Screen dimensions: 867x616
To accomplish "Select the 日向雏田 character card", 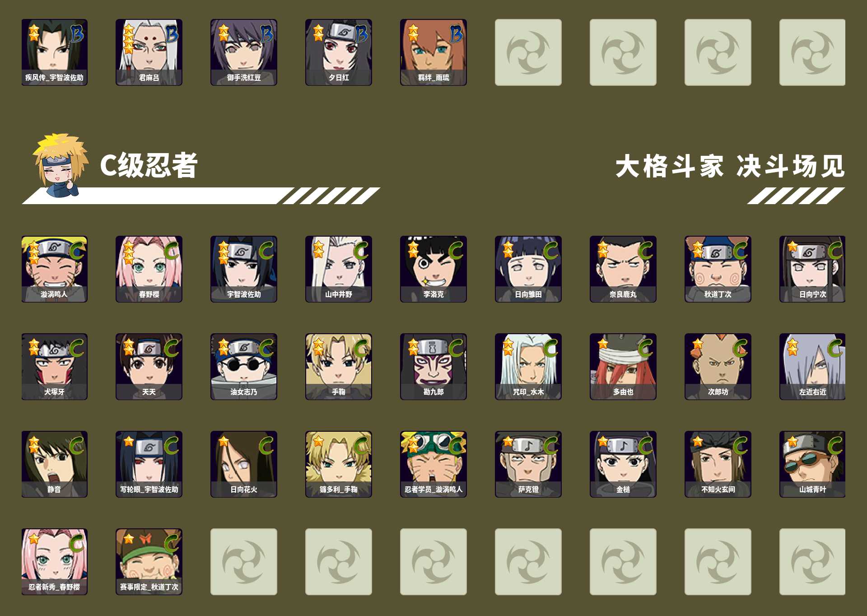I will [528, 269].
